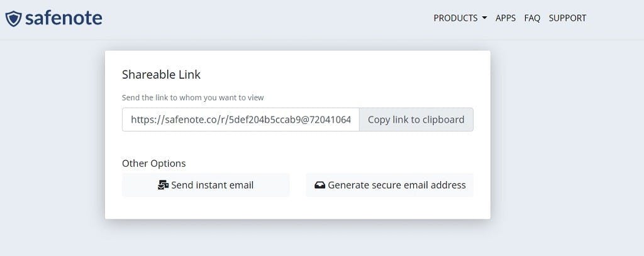The width and height of the screenshot is (644, 256).
Task: Click the word 'address' on the Generate button
Action: (x=447, y=185)
